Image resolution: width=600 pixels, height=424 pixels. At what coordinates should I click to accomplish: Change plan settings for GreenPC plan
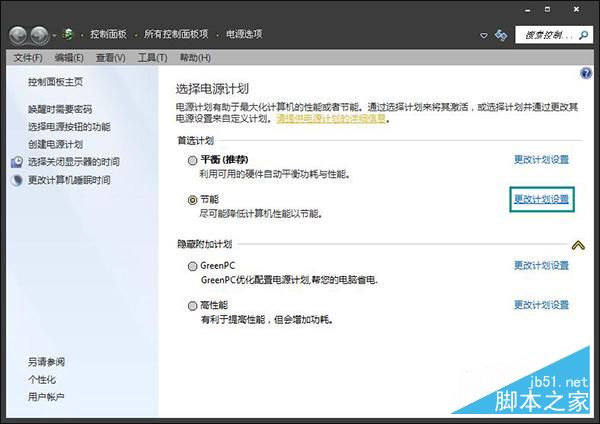pyautogui.click(x=541, y=265)
